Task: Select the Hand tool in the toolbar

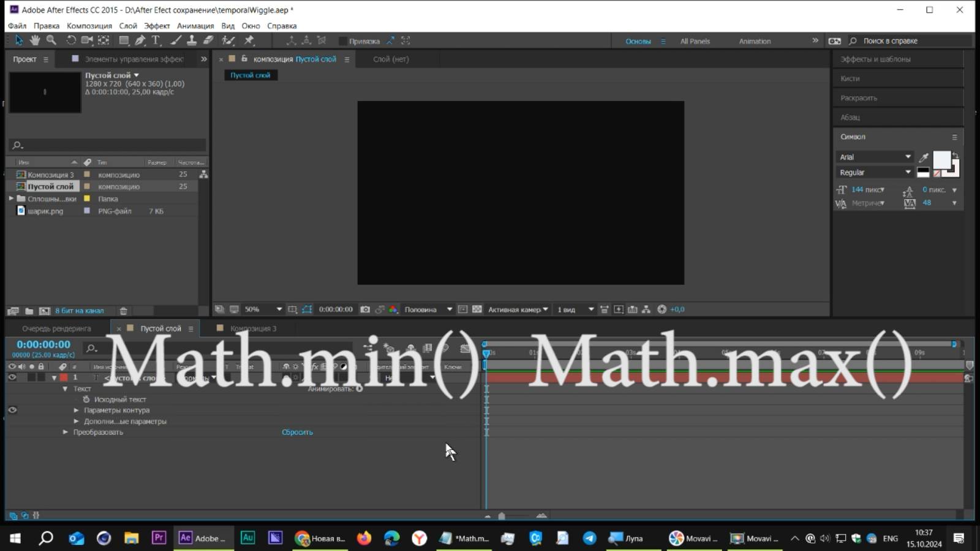Action: (x=35, y=40)
